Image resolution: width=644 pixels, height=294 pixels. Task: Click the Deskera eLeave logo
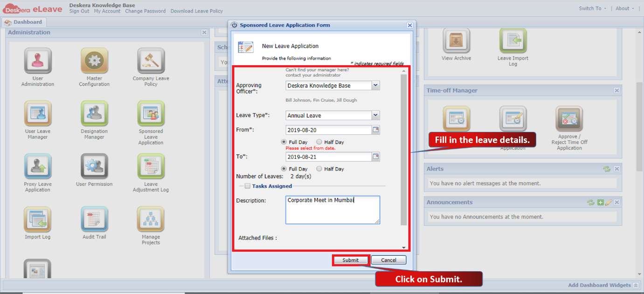(33, 9)
